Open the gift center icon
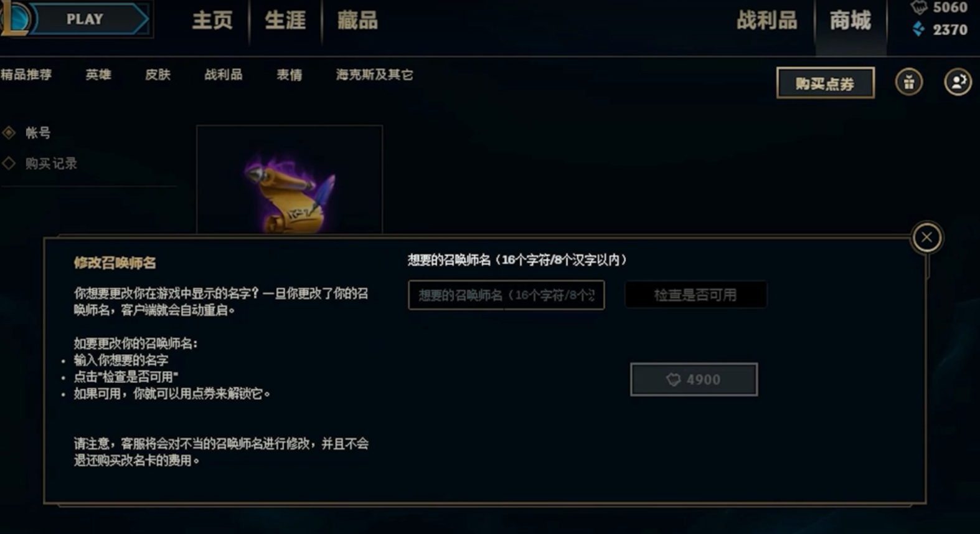980x534 pixels. [909, 82]
